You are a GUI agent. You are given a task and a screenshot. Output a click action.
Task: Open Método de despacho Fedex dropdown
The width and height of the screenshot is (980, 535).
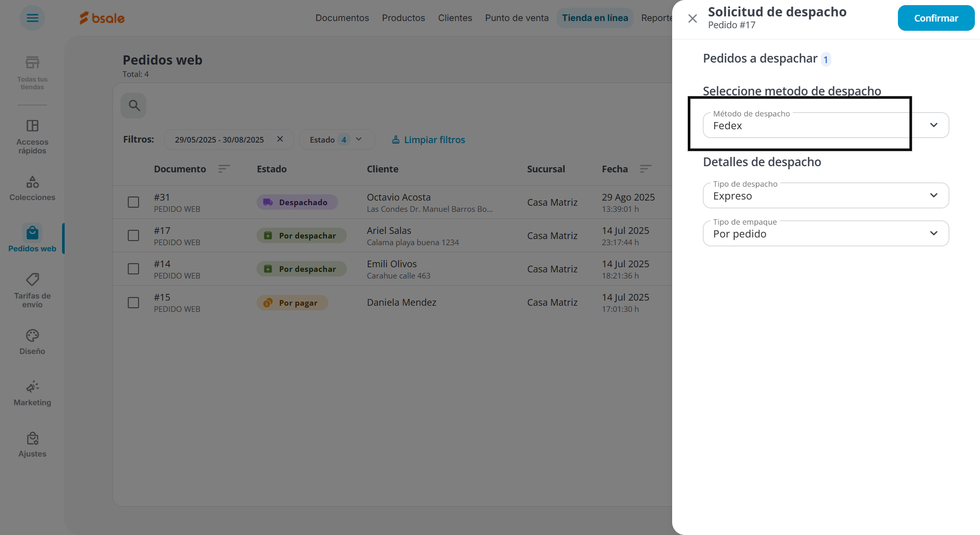point(826,125)
